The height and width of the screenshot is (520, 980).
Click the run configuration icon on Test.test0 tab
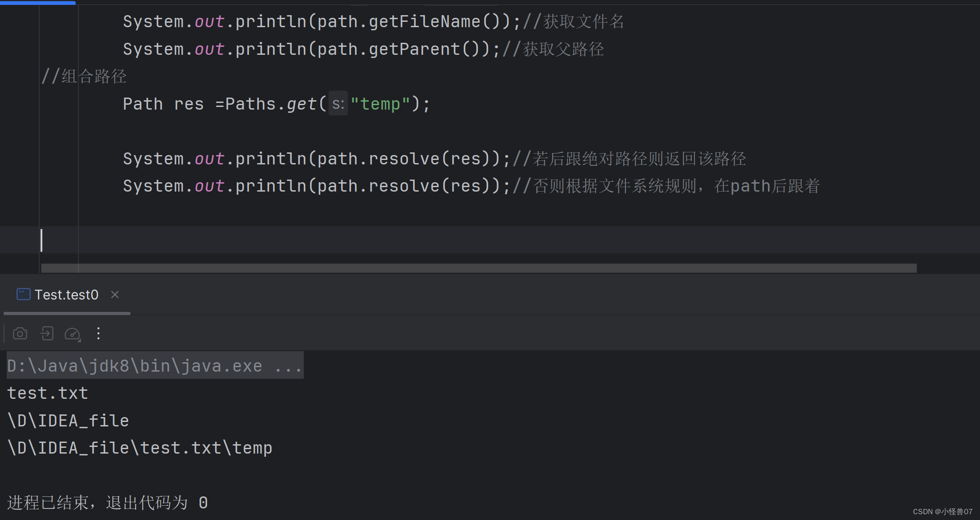point(23,294)
